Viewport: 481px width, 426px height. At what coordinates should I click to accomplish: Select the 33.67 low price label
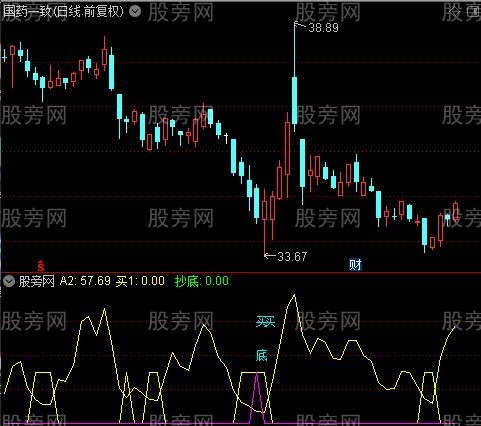[x=292, y=256]
